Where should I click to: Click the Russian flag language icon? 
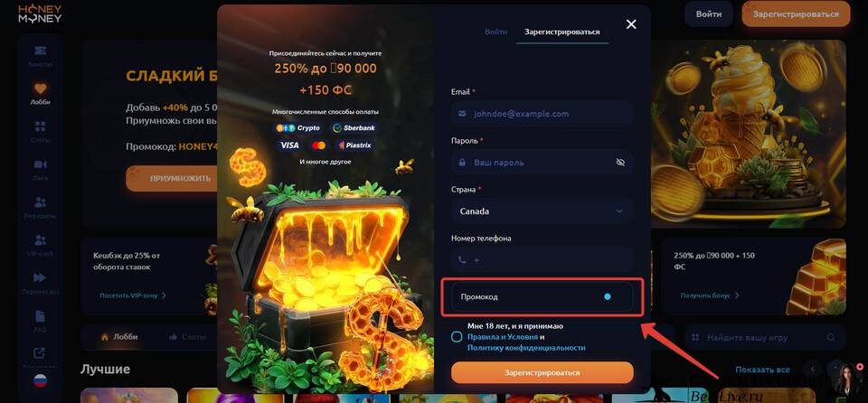pyautogui.click(x=41, y=380)
